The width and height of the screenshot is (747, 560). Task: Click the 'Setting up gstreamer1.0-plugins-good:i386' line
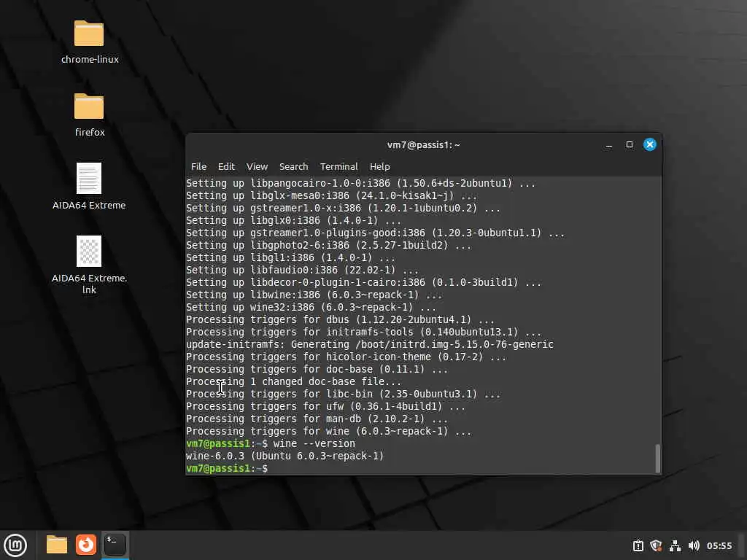click(375, 233)
